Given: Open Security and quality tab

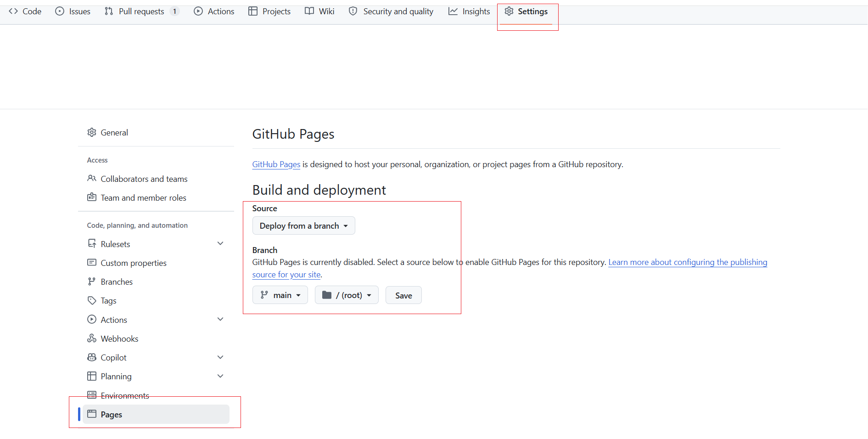Looking at the screenshot, I should click(391, 11).
